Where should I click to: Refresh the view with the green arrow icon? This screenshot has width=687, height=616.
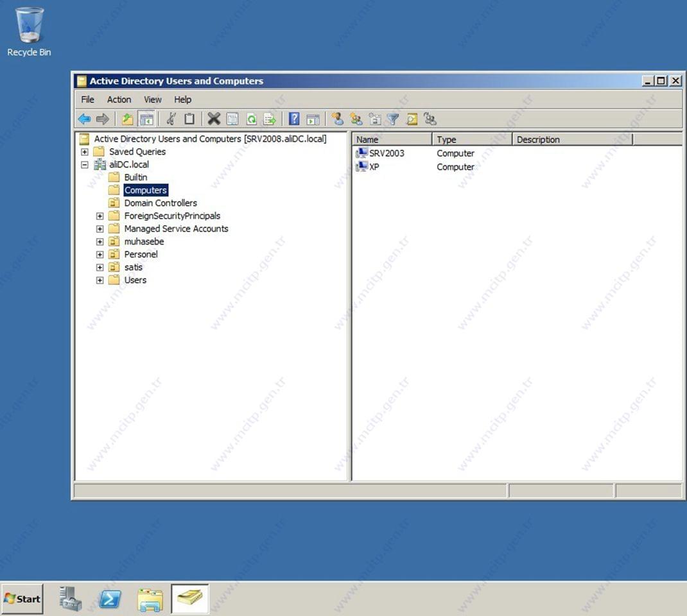coord(252,119)
